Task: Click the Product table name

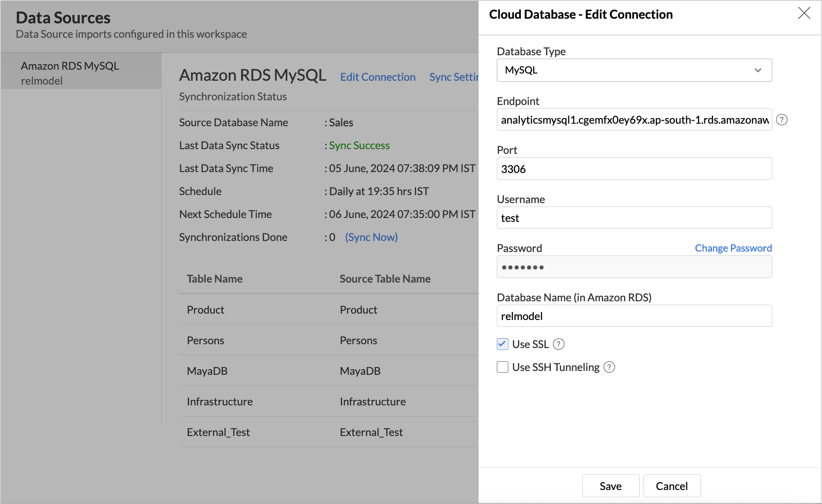Action: tap(205, 310)
